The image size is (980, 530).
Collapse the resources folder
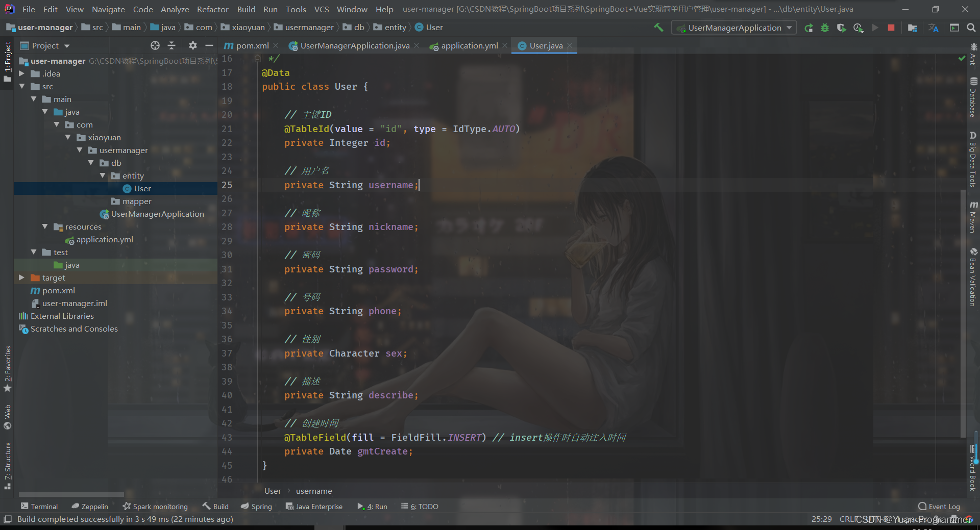(x=45, y=226)
